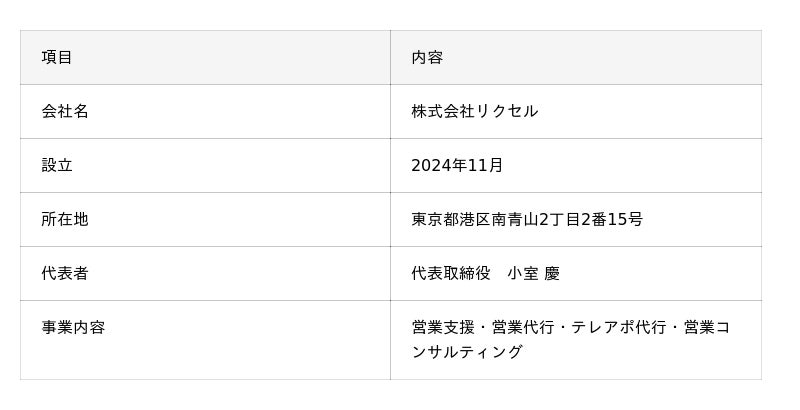The height and width of the screenshot is (410, 800).
Task: Click the 項目 column header
Action: [x=57, y=57]
